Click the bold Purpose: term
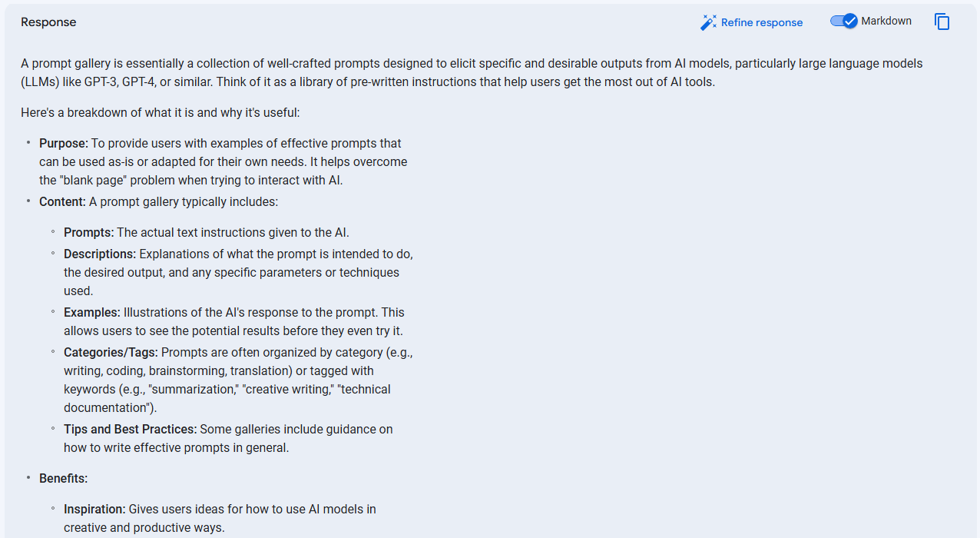Screen dimensions: 980x538 [64, 144]
